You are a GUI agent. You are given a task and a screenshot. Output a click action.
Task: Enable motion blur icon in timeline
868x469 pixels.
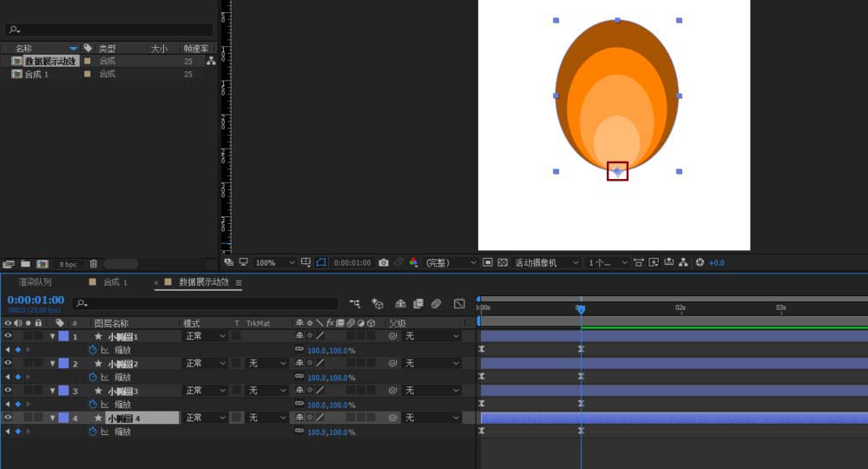click(437, 303)
